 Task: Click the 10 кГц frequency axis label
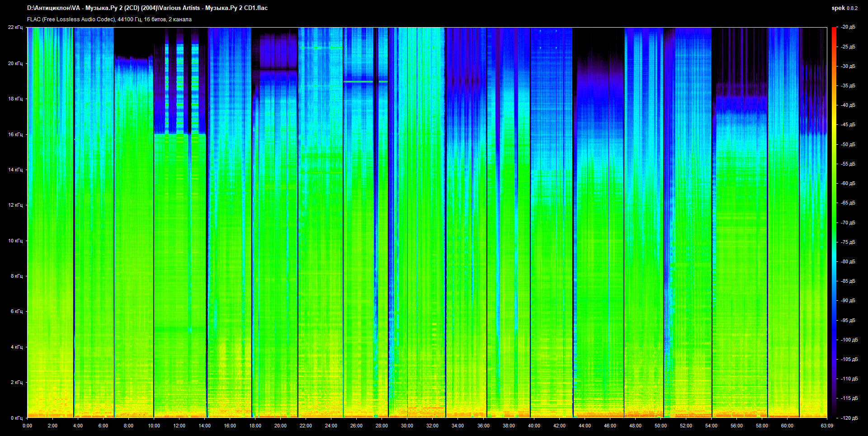pyautogui.click(x=15, y=241)
